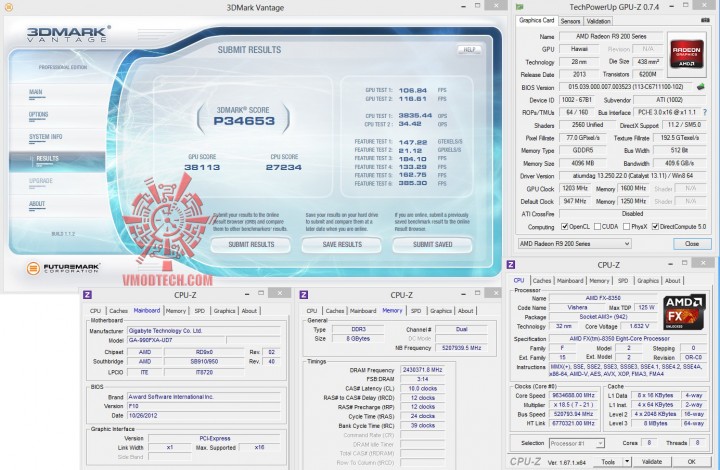This screenshot has width=720, height=470.
Task: Click the GPU-Z Name field value
Action: click(611, 36)
